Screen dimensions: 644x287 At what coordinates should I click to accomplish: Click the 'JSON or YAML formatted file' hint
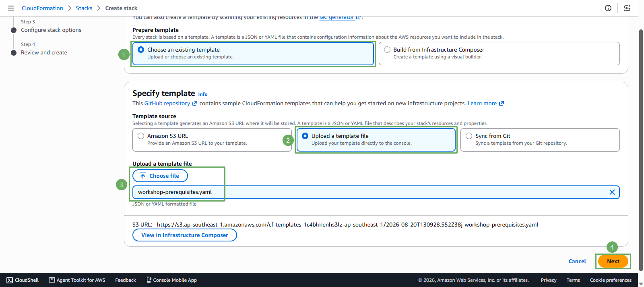(164, 204)
